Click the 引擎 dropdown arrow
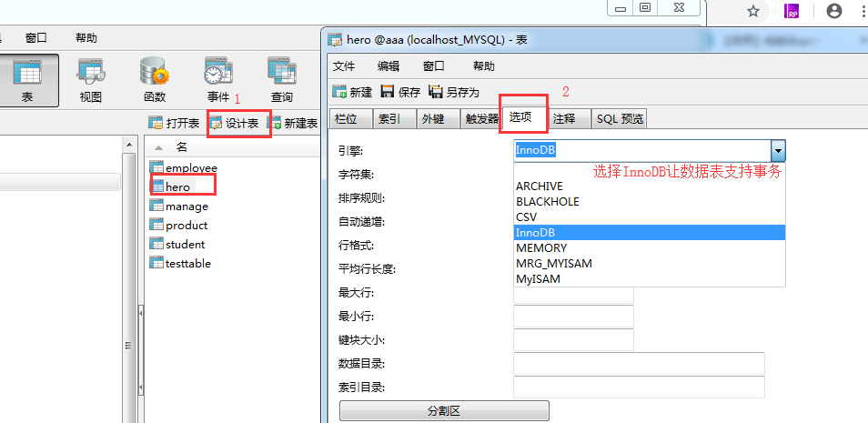Viewport: 868px width, 423px height. click(778, 151)
